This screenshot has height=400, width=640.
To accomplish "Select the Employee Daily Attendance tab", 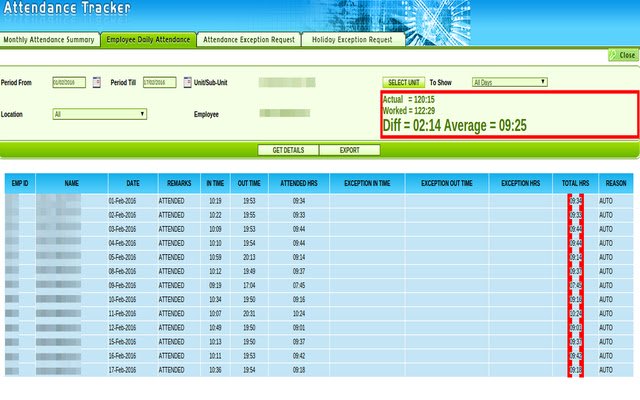I will tap(148, 40).
